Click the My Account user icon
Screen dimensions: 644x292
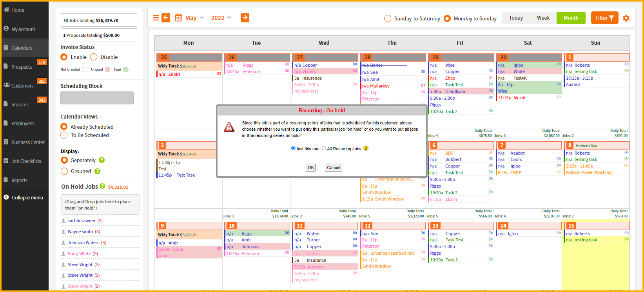point(6,29)
